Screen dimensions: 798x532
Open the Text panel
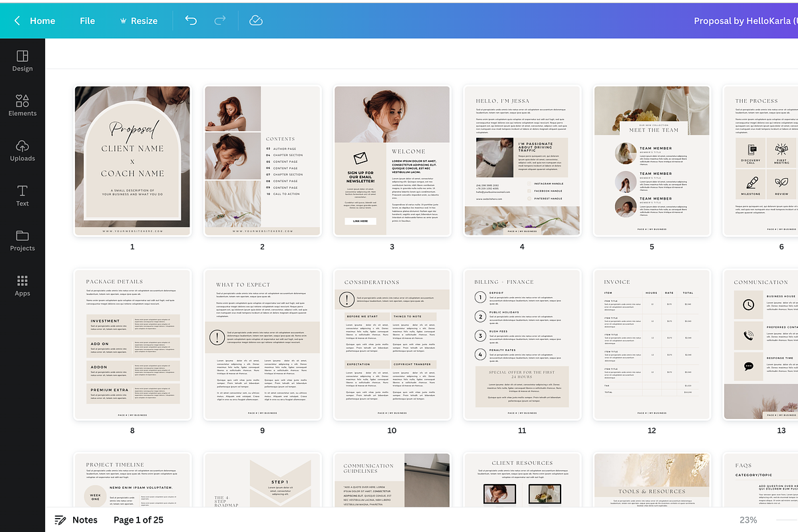(x=22, y=195)
